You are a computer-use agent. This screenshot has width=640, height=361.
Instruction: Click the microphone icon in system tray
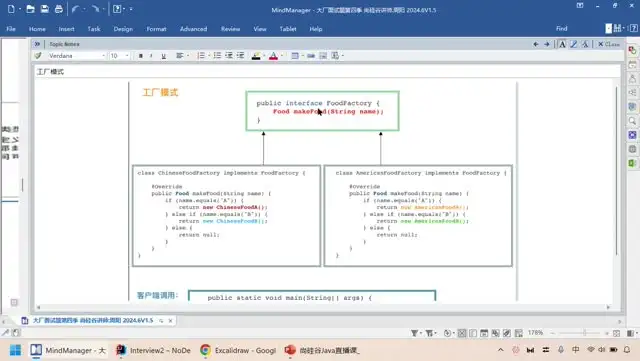click(x=561, y=350)
